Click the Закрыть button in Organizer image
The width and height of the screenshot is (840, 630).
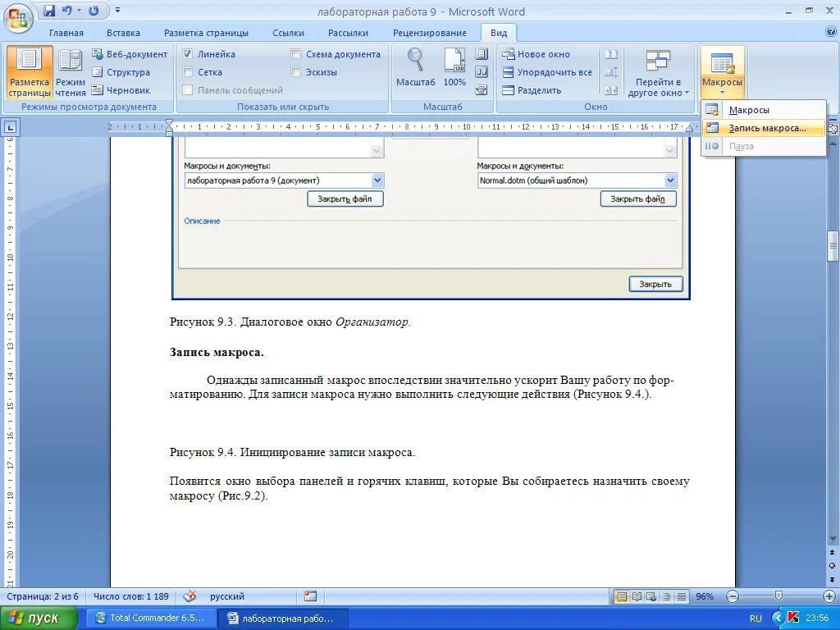pyautogui.click(x=655, y=284)
